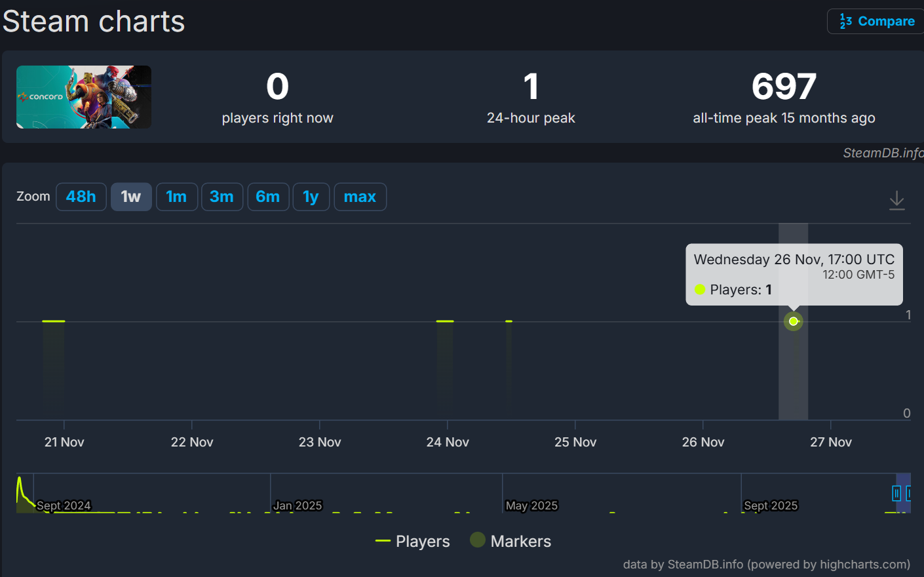Click the player line near 24 Nov
The height and width of the screenshot is (577, 924).
pos(445,321)
